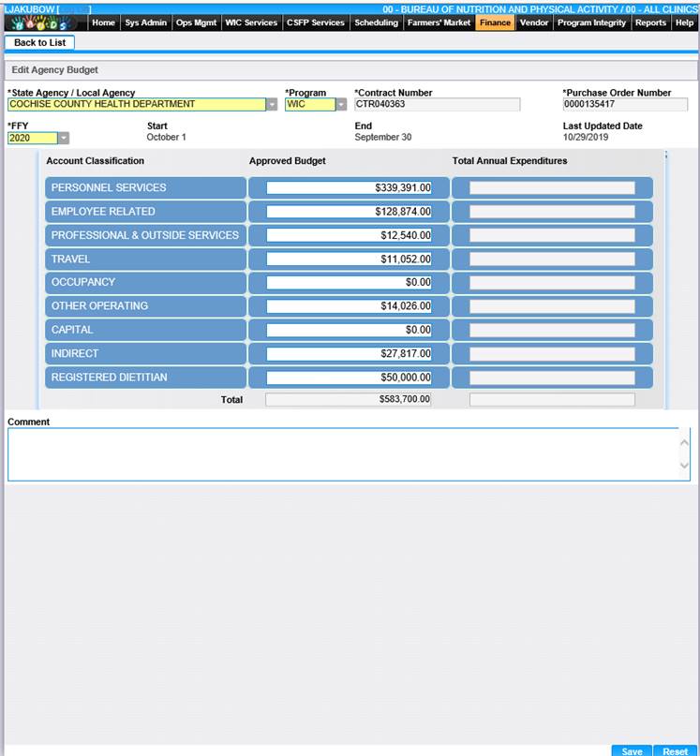This screenshot has width=700, height=756.
Task: Click the WIC program combo field
Action: point(310,104)
